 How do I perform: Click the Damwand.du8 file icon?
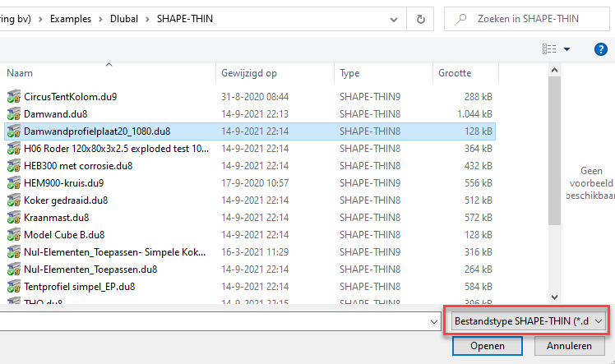coord(14,114)
